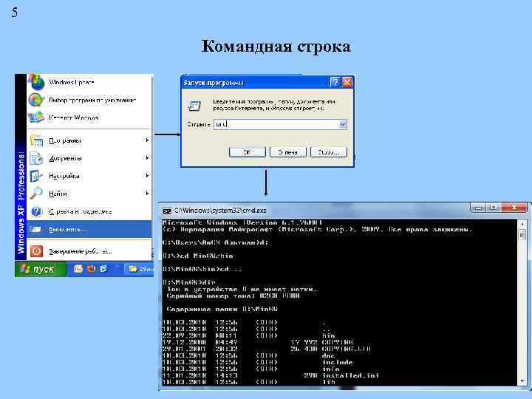Choose Завершение работы

tap(89, 251)
